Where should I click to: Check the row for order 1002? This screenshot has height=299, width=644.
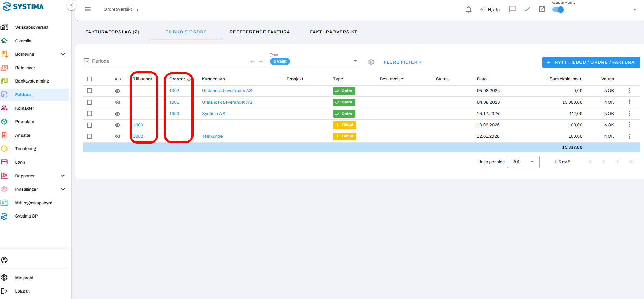[x=90, y=91]
